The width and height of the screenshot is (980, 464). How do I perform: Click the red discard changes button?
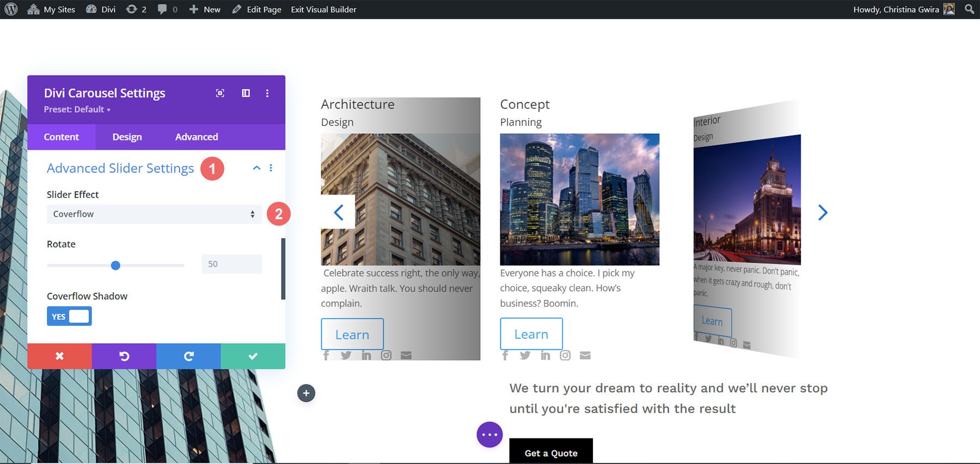click(59, 356)
